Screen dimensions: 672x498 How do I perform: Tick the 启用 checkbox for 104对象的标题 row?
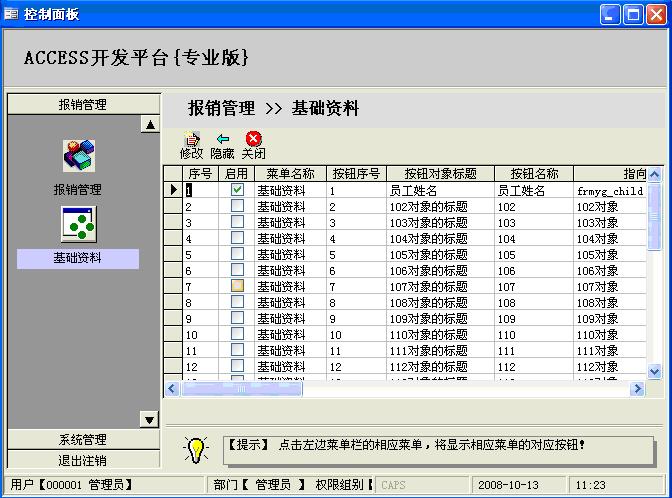237,238
